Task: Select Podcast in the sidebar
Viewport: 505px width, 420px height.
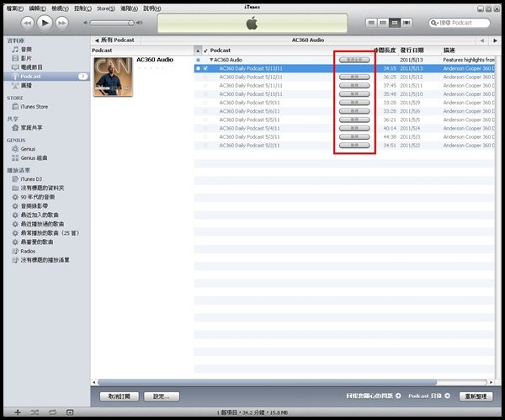Action: [x=46, y=77]
